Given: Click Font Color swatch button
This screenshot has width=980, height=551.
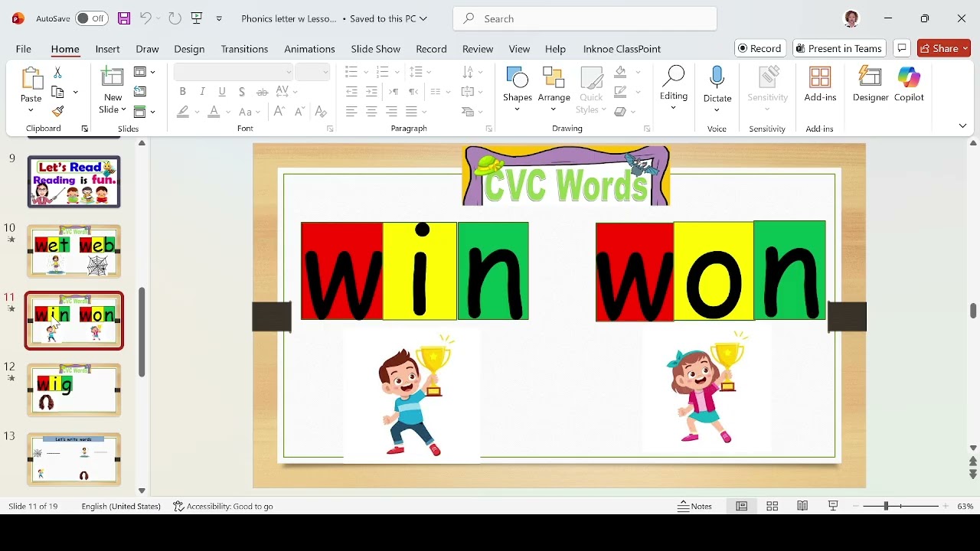Looking at the screenshot, I should 214,112.
